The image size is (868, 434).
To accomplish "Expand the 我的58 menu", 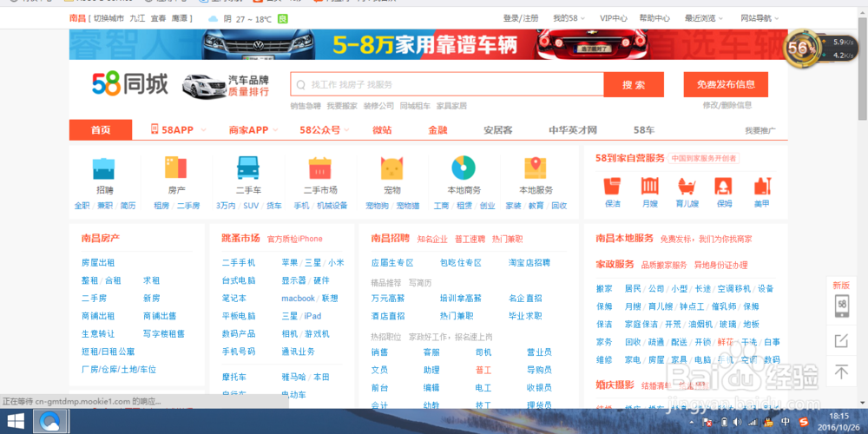I will pos(569,18).
